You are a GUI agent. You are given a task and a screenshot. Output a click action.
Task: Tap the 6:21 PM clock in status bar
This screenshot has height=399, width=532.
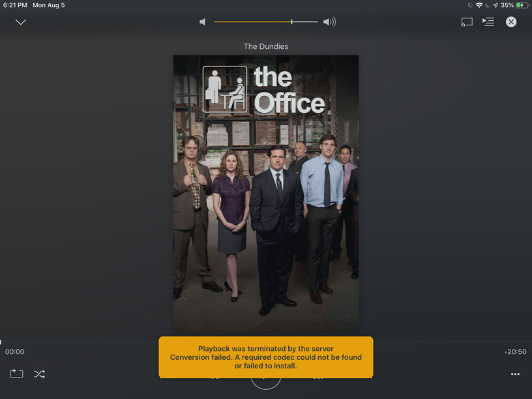(x=15, y=5)
